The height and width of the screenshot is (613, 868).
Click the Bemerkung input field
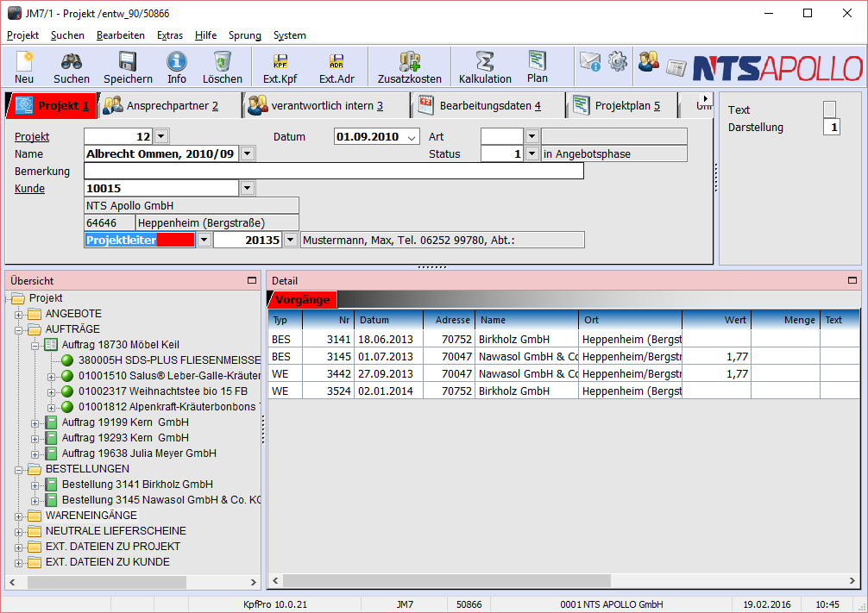(x=334, y=171)
